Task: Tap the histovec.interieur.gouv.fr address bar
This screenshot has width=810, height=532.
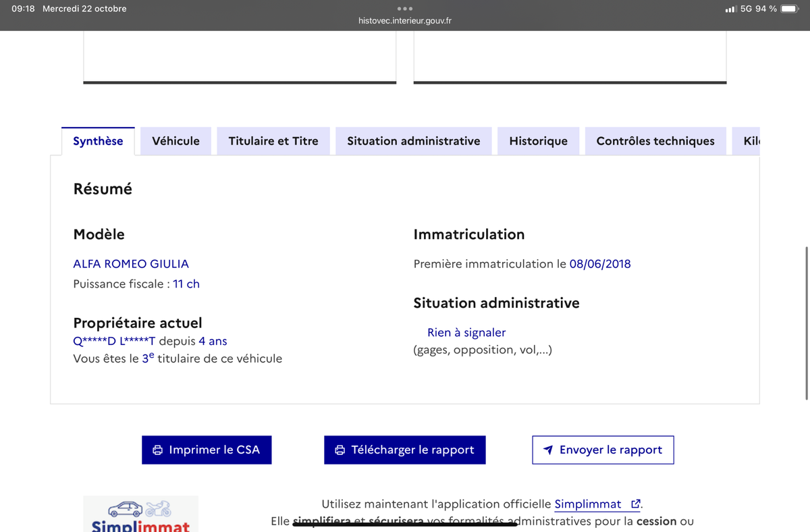Action: 405,21
